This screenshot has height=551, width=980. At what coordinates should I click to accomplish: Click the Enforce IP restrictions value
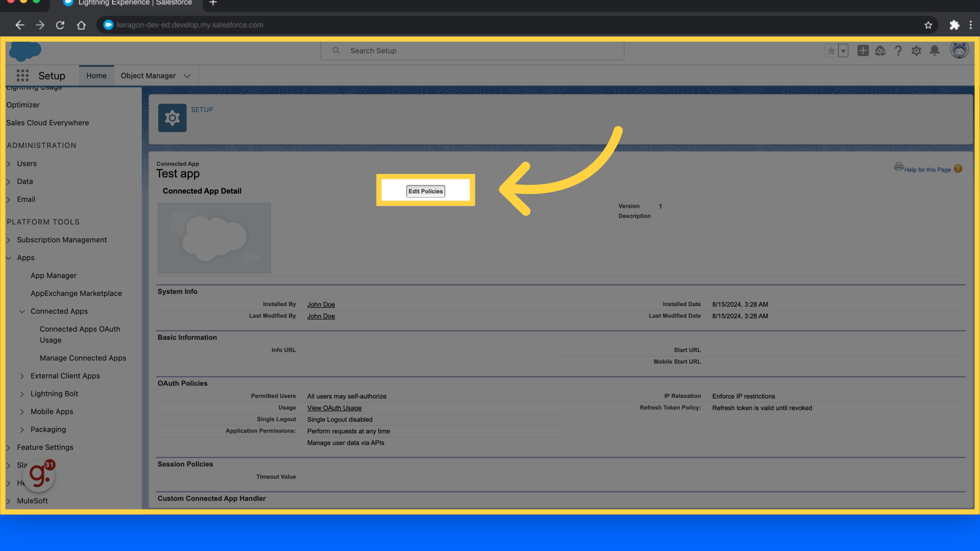tap(744, 396)
